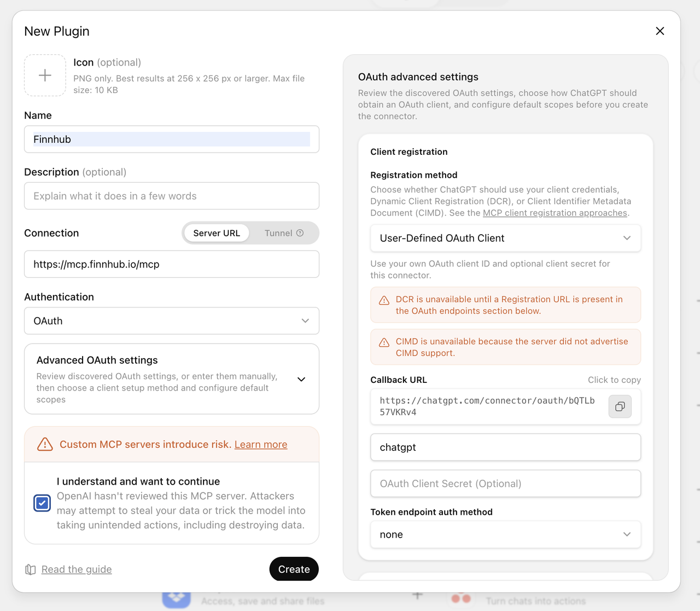Screen dimensions: 700x611
Task: Click the Callback URL label
Action: [399, 380]
